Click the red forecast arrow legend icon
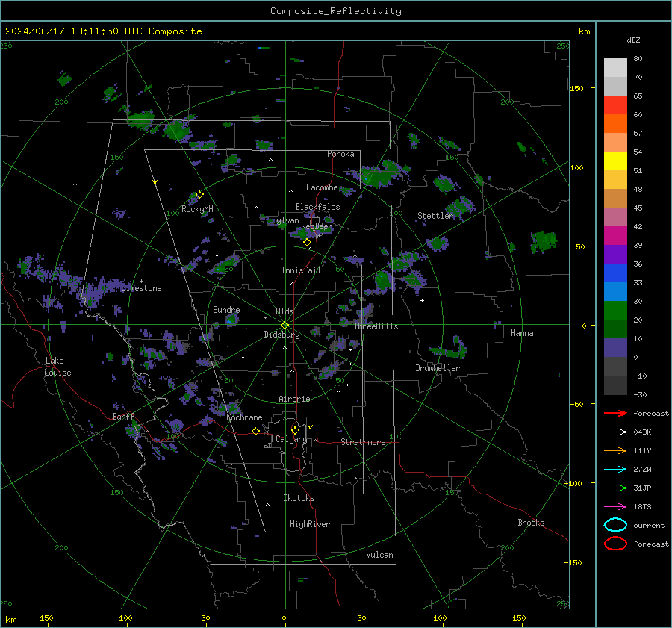Viewport: 672px width, 628px height. pyautogui.click(x=615, y=413)
